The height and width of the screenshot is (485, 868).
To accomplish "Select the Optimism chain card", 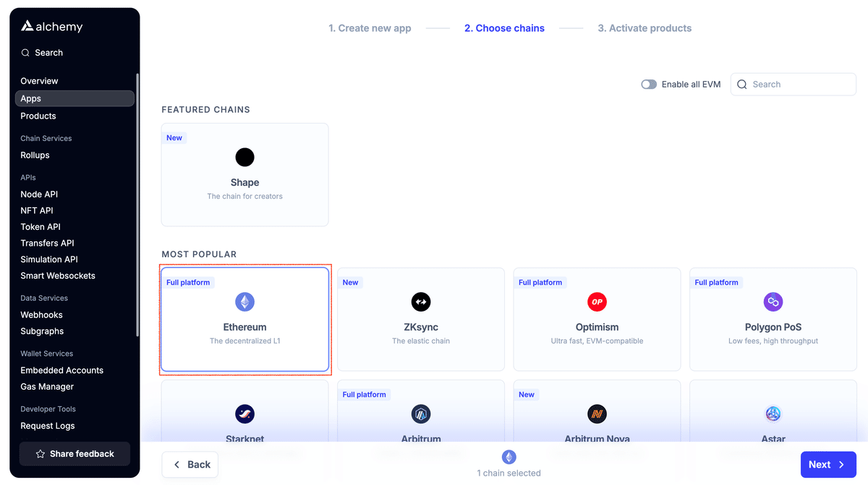I will coord(597,319).
